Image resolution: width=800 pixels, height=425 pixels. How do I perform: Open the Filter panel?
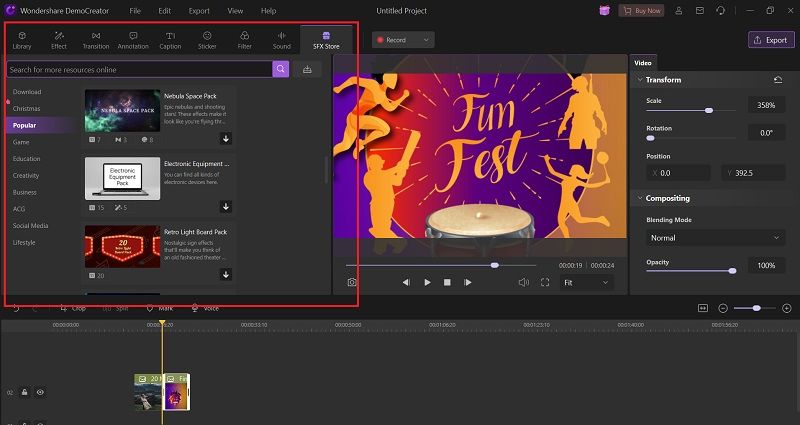(x=244, y=40)
